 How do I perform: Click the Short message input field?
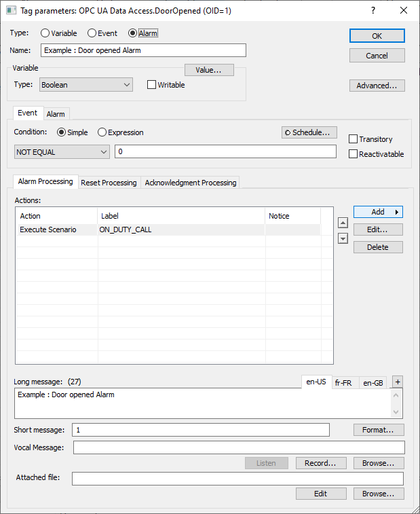[201, 430]
